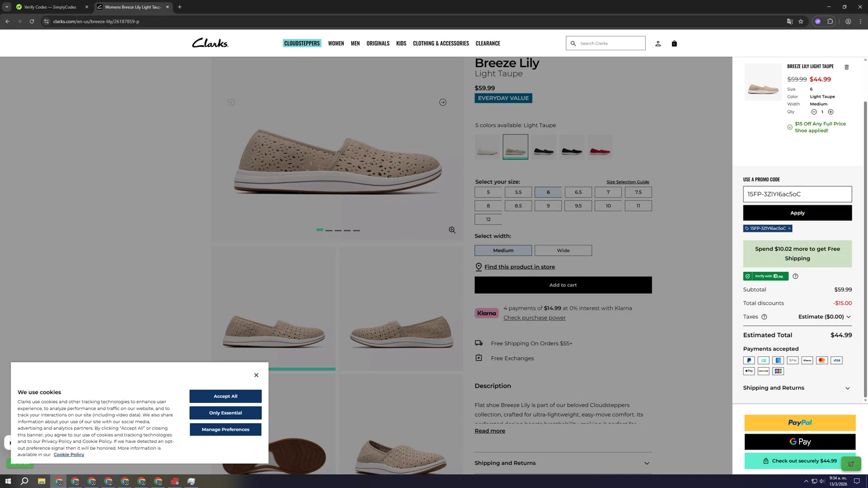Open taskbar search

click(x=24, y=481)
